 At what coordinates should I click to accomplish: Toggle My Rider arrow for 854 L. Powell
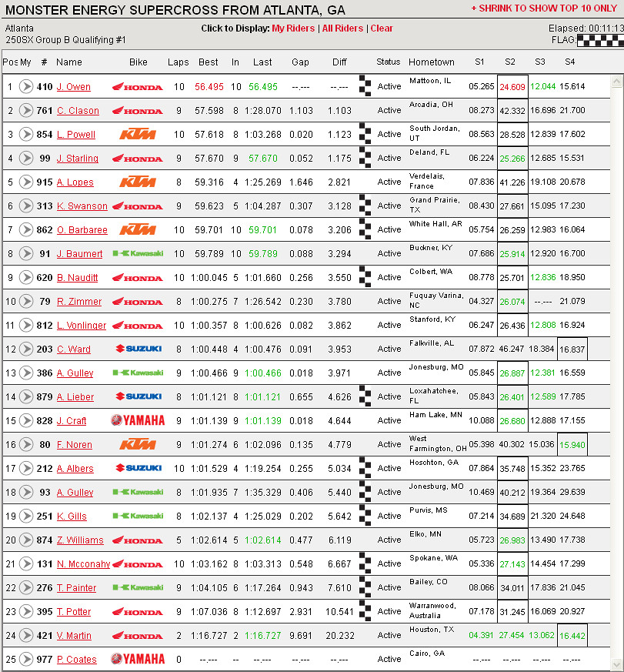tap(26, 134)
